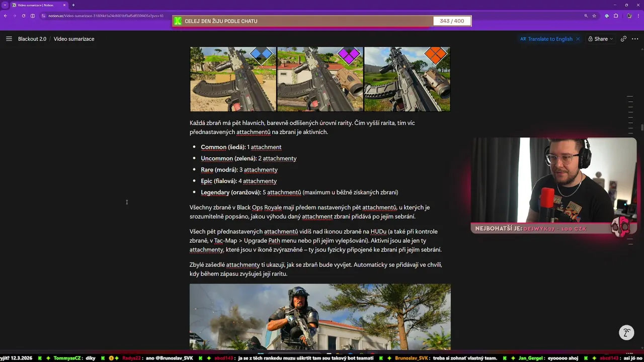Click the Brunoslav_SVK chat message in the ticker
This screenshot has width=644, height=362.
pos(446,358)
